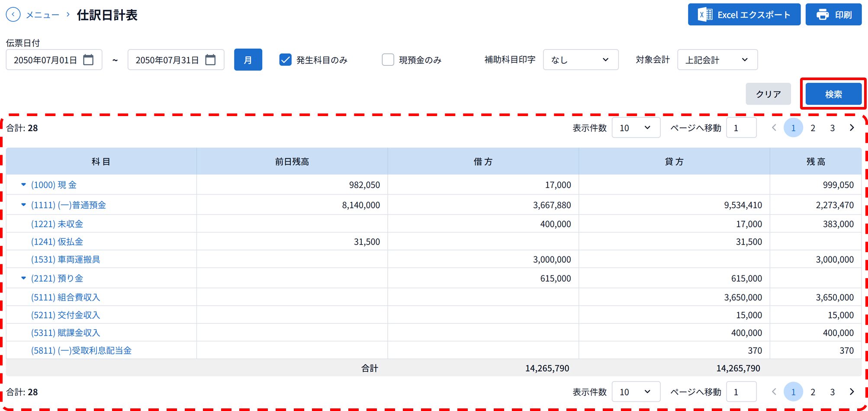Select page 1 in bottom pagination
Viewport: 868px width, 411px height.
(x=793, y=392)
